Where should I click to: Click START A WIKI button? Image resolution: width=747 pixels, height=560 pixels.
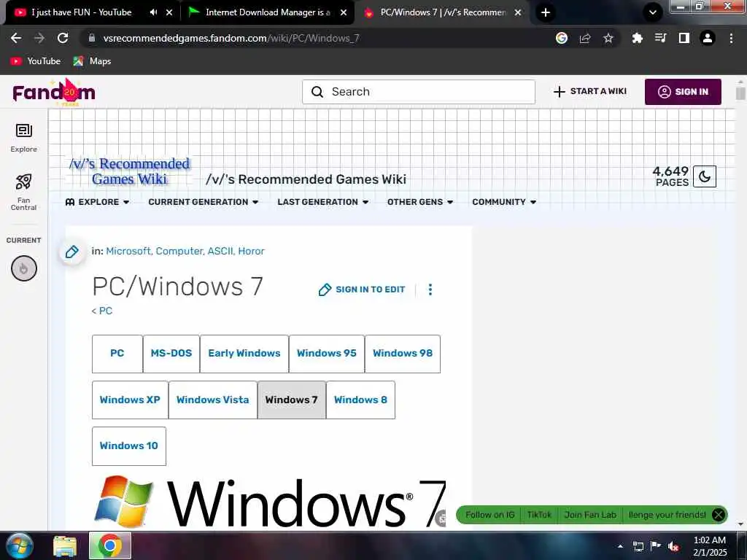coord(589,91)
